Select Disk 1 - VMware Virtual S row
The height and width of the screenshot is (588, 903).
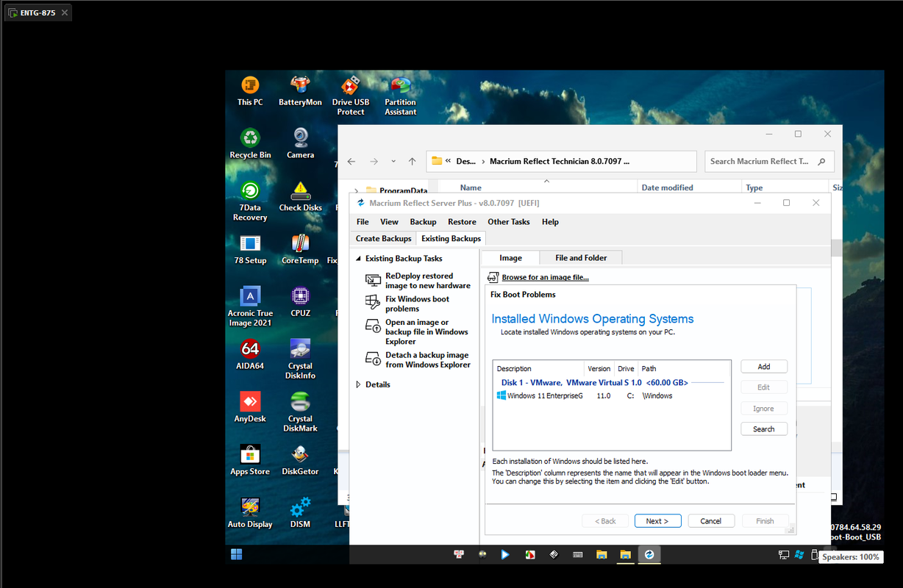[610, 382]
